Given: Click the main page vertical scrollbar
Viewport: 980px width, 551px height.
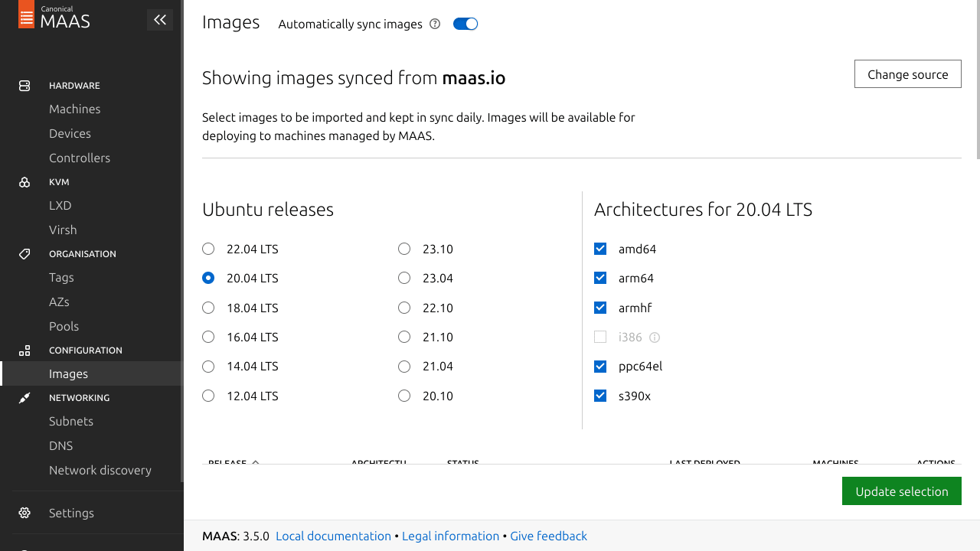Looking at the screenshot, I should 978,80.
